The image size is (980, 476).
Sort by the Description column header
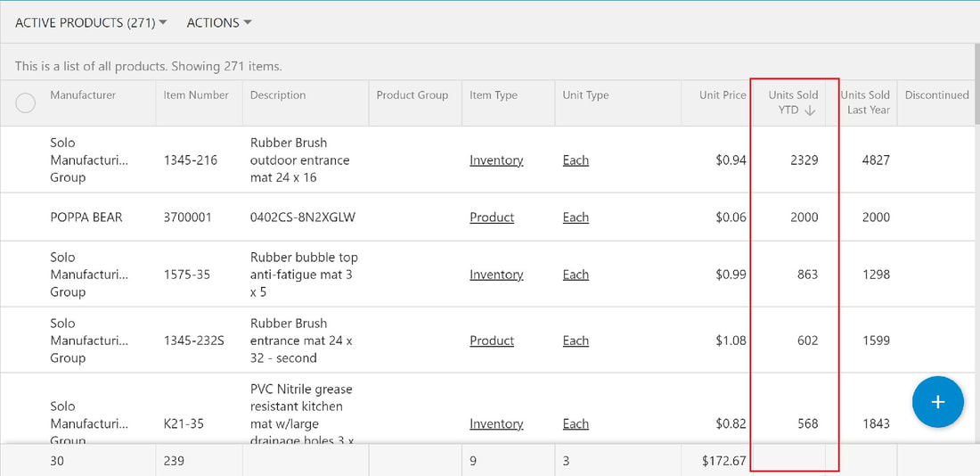pos(278,95)
